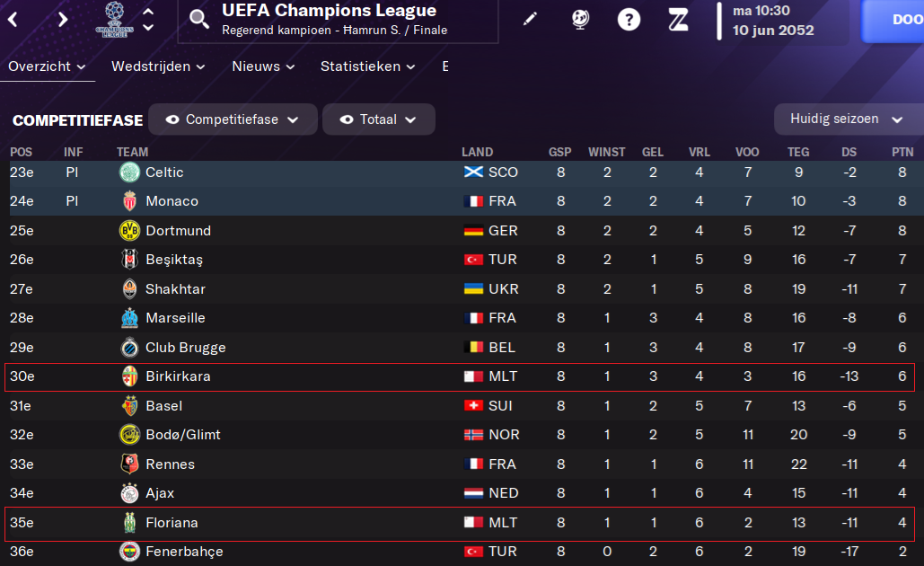Click the Dortmund club badge
924x566 pixels.
(x=130, y=231)
